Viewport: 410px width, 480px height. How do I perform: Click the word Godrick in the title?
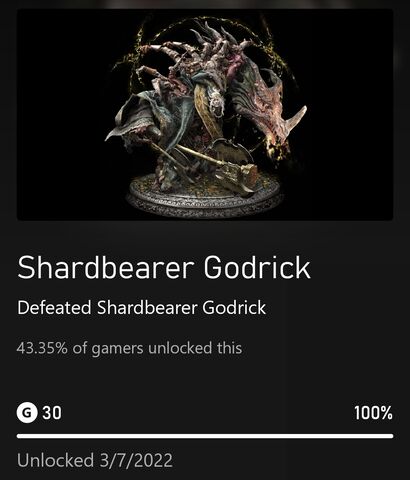(257, 267)
